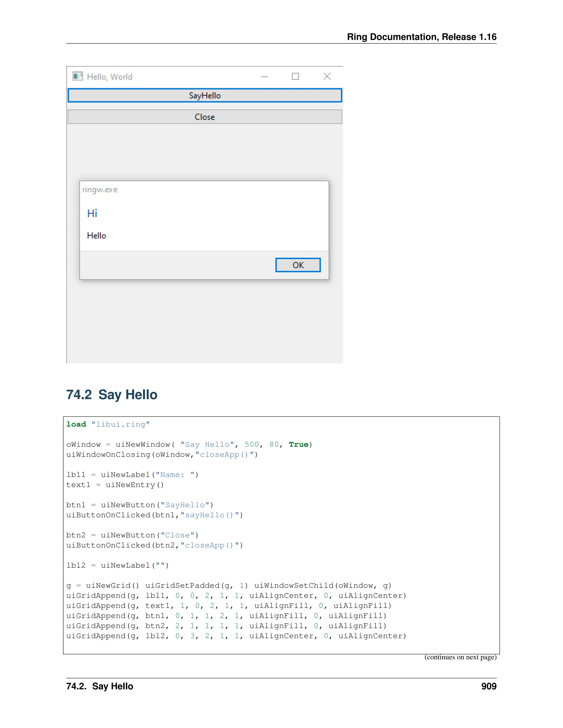Maximize the Hello, World window
Viewport: 563px width, 728px height.
pyautogui.click(x=295, y=76)
